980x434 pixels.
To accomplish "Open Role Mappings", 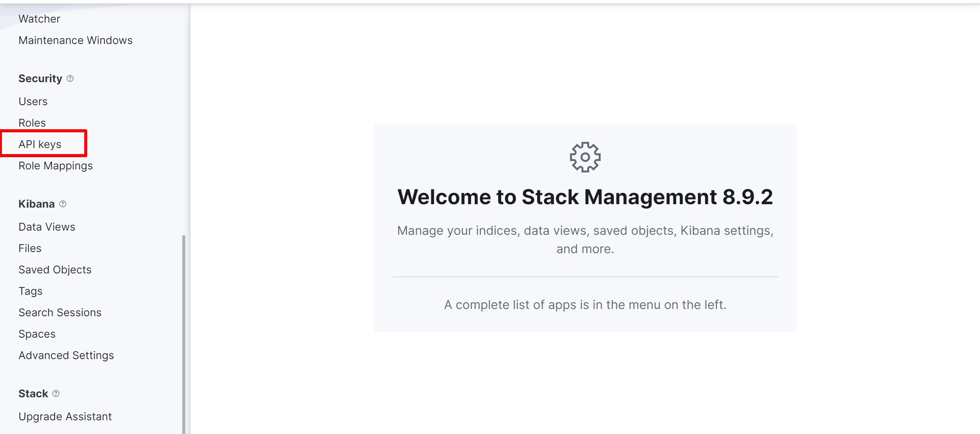I will (x=56, y=166).
